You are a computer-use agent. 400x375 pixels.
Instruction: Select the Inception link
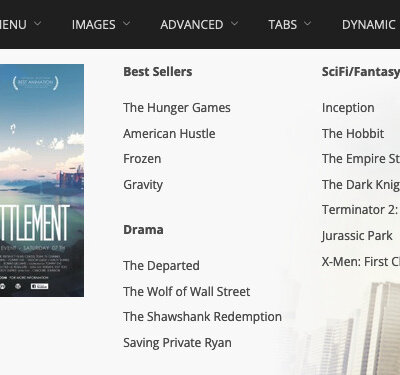[x=348, y=108]
